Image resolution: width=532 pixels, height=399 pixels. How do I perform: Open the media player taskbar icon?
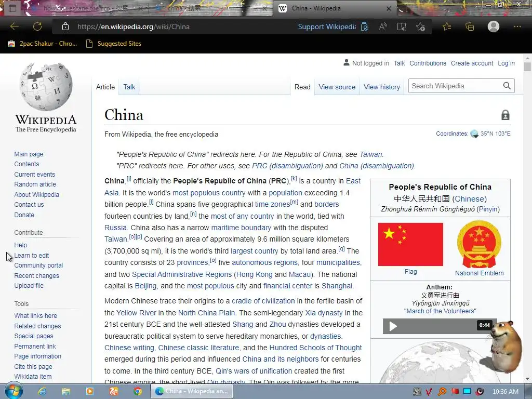90,391
